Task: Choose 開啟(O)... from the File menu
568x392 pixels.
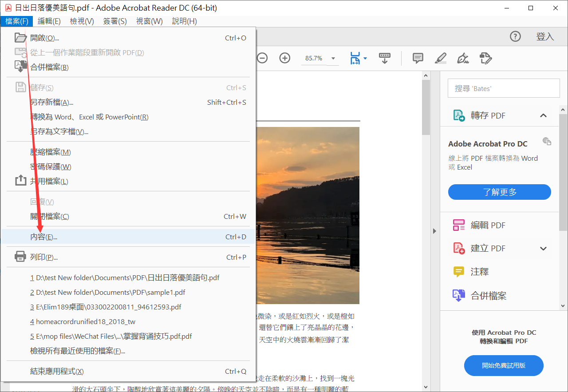Action: [x=128, y=38]
